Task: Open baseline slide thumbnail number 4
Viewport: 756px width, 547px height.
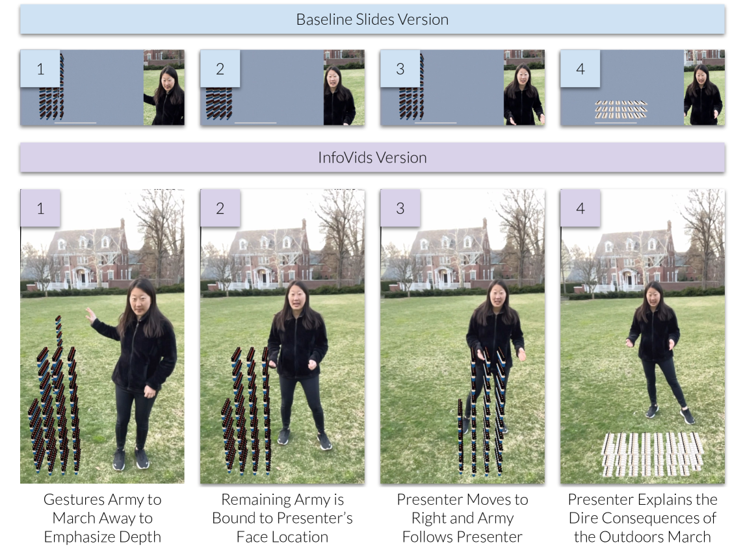Action: [642, 88]
